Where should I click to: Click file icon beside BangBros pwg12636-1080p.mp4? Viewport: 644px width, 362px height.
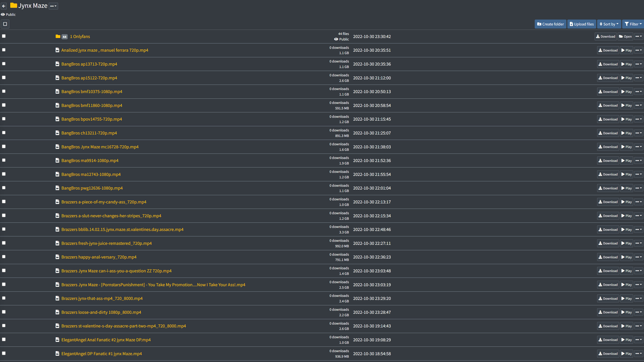[57, 188]
